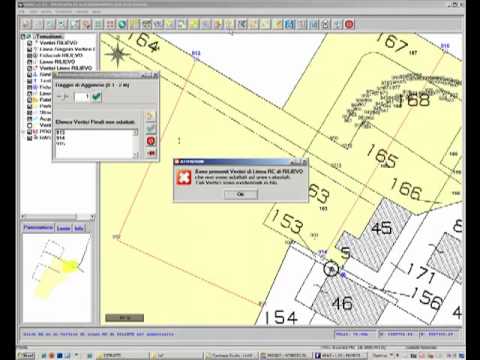Screen dimensions: 480x360
Task: Click the circled point marker near parcel 46
Action: pos(331,269)
